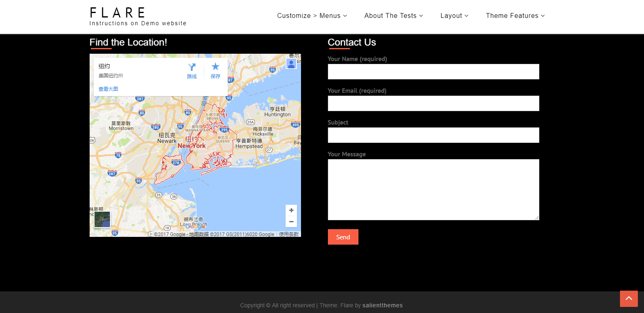Screen dimensions: 644x313
Task: Expand the Customize > Menus dropdown
Action: pos(312,16)
